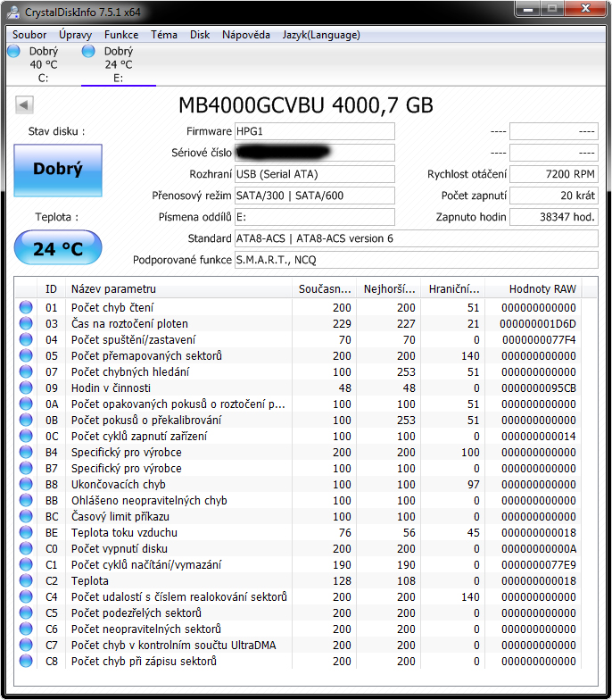This screenshot has width=612, height=700.
Task: Click RAW value 000000001D6D
Action: pos(538,323)
